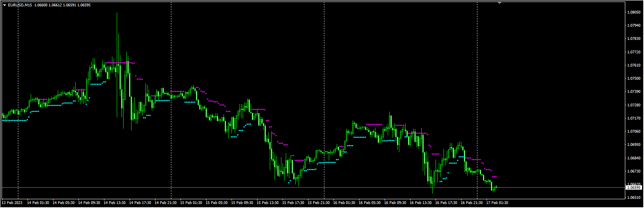Click the 15 Feb 13:30 time label

point(268,203)
